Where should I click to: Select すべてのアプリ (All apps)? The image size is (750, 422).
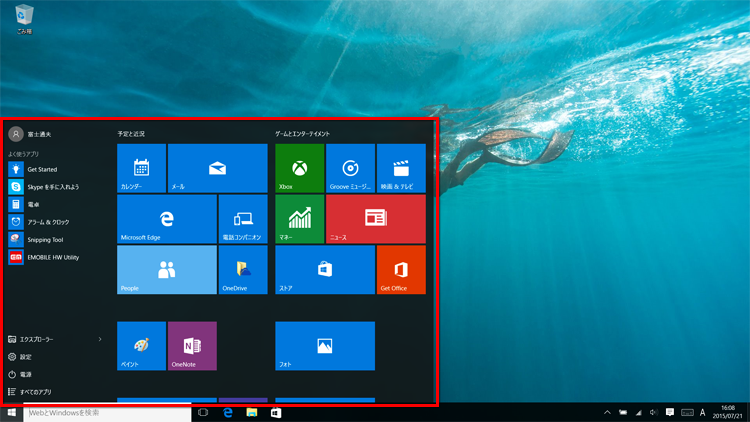(x=35, y=392)
